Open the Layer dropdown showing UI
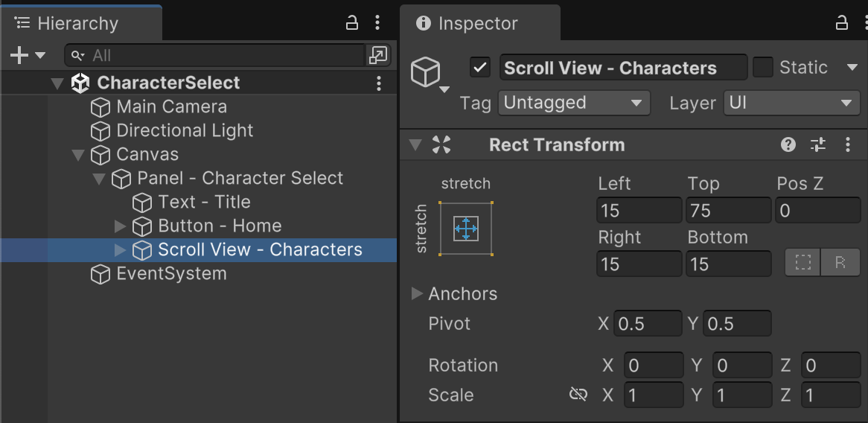This screenshot has width=868, height=423. click(x=791, y=103)
